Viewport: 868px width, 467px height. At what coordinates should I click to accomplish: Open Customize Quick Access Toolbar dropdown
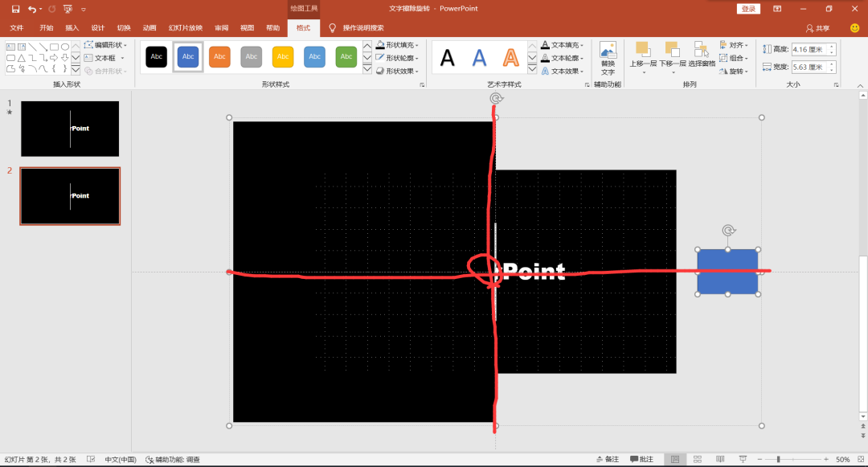tap(84, 10)
